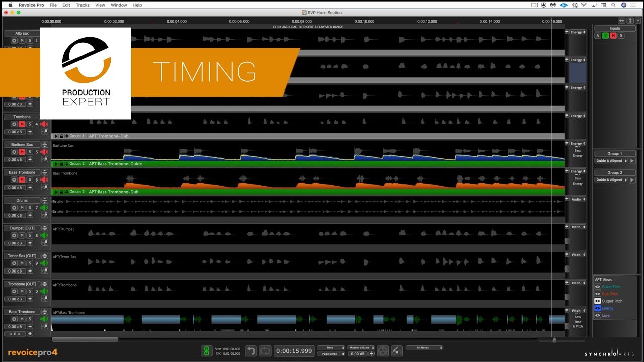Click the speaker icon on Drums track
Screen dimensions: 644x362
click(x=44, y=208)
